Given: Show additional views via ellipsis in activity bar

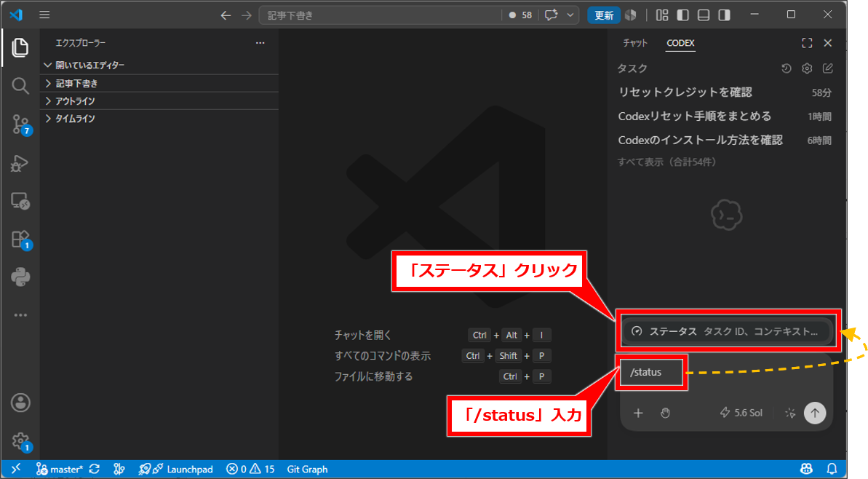Looking at the screenshot, I should pos(20,315).
